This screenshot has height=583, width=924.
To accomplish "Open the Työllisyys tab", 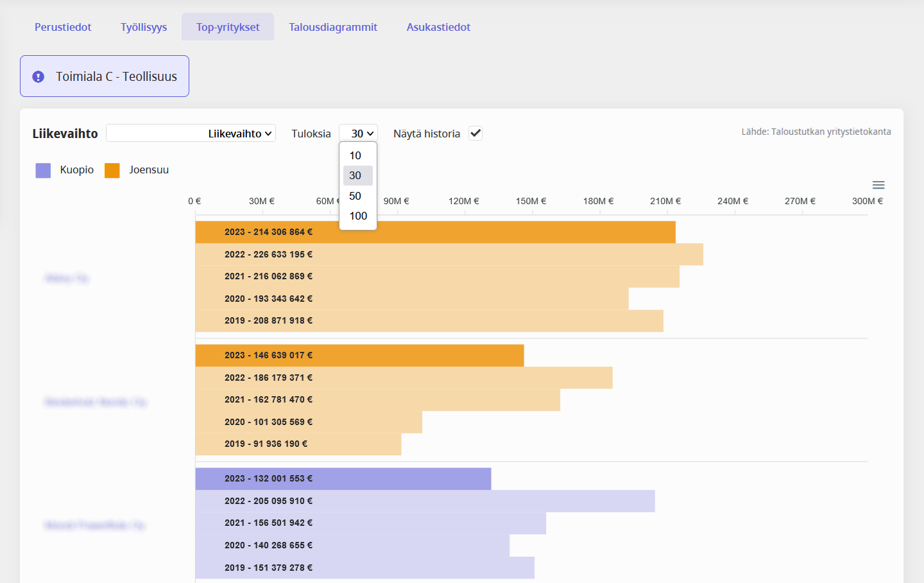I will (x=144, y=27).
